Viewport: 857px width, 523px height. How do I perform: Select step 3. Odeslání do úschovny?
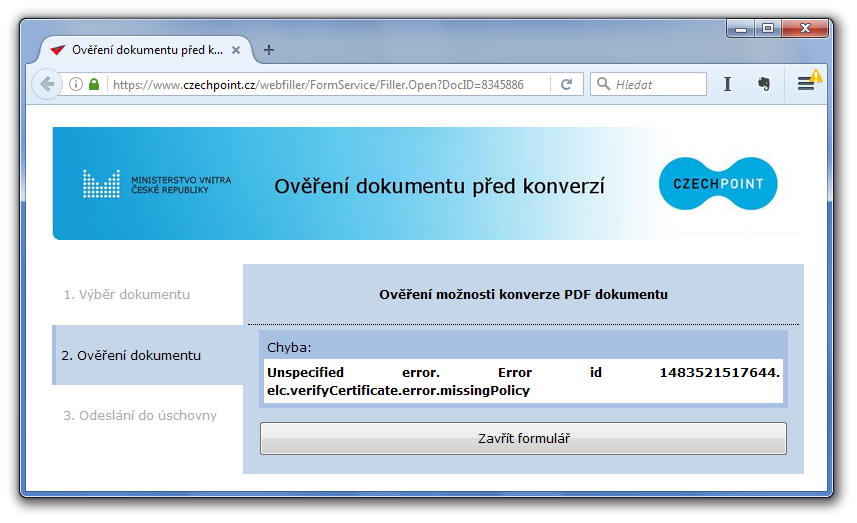click(140, 416)
